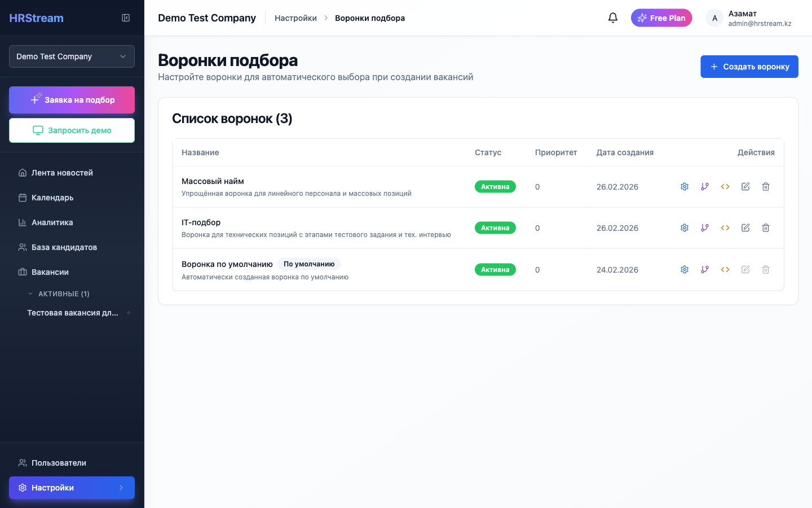Click the purple branch icon for IT-подбор
The image size is (812, 508).
tap(704, 227)
